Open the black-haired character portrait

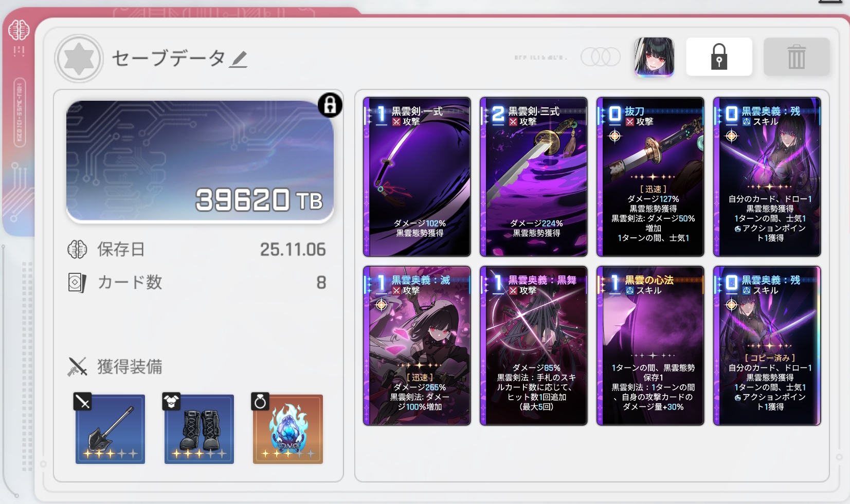tap(654, 57)
